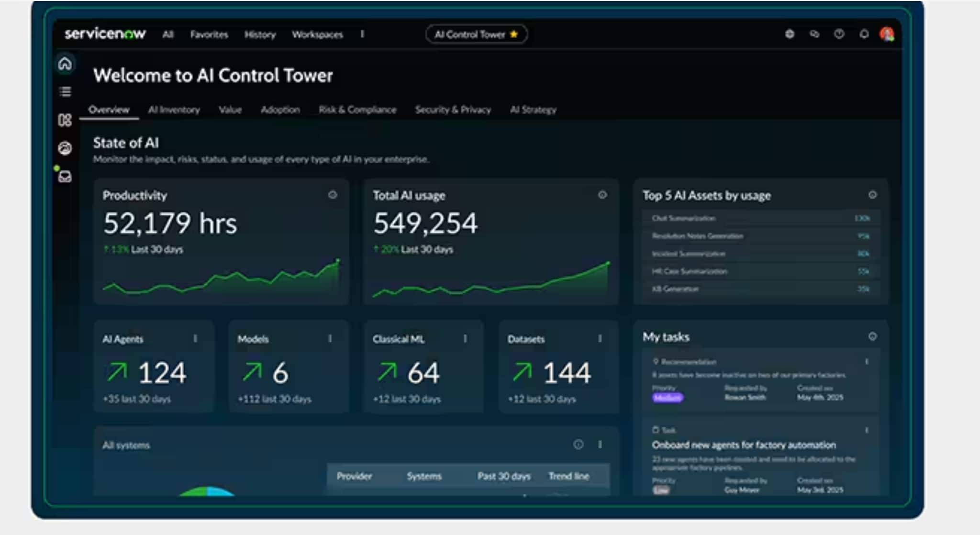Open the All menu

pyautogui.click(x=167, y=34)
